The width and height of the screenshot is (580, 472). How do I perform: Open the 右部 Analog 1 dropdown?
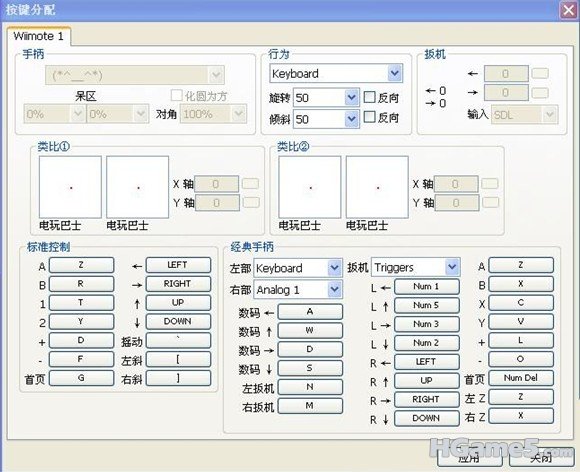pos(298,290)
